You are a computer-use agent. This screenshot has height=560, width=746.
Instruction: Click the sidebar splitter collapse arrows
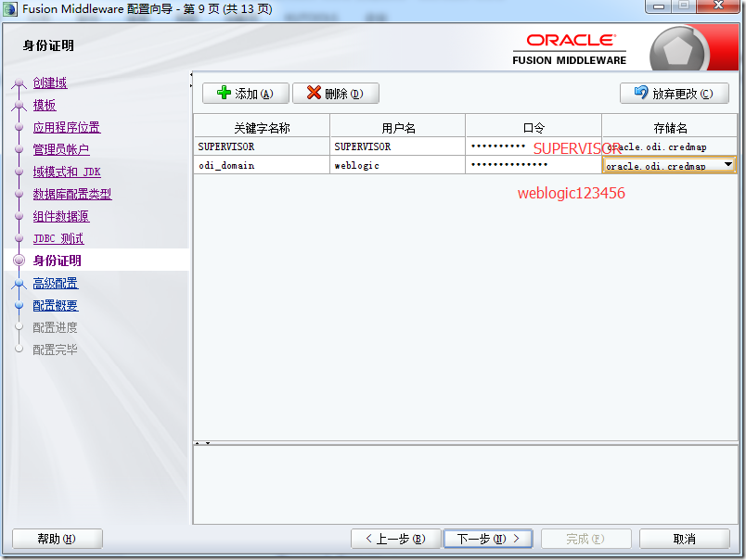click(191, 80)
